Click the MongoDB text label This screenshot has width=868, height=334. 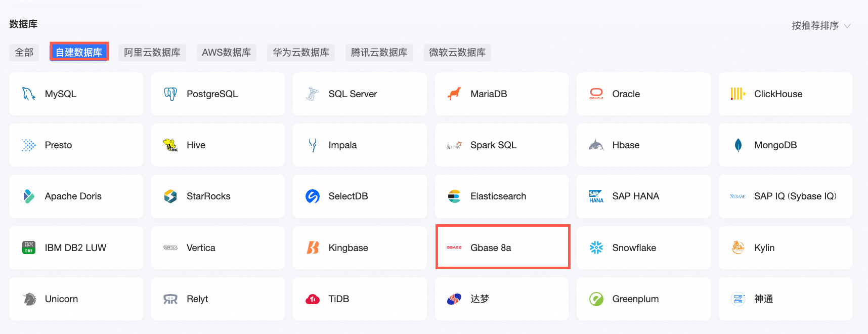(x=776, y=145)
